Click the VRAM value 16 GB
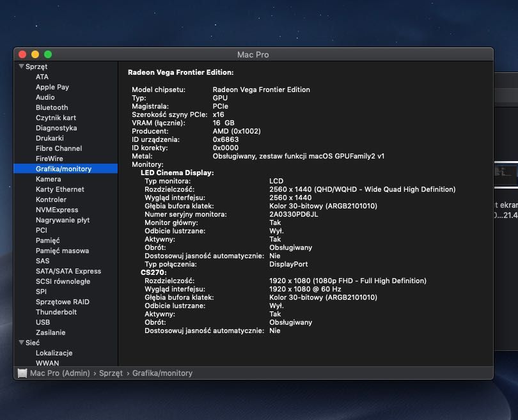The height and width of the screenshot is (420, 518). [223, 123]
